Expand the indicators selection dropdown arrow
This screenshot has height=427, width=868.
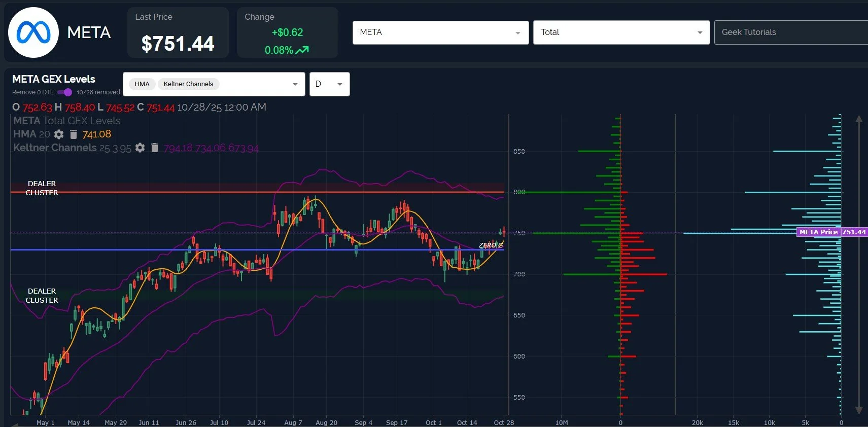tap(295, 84)
